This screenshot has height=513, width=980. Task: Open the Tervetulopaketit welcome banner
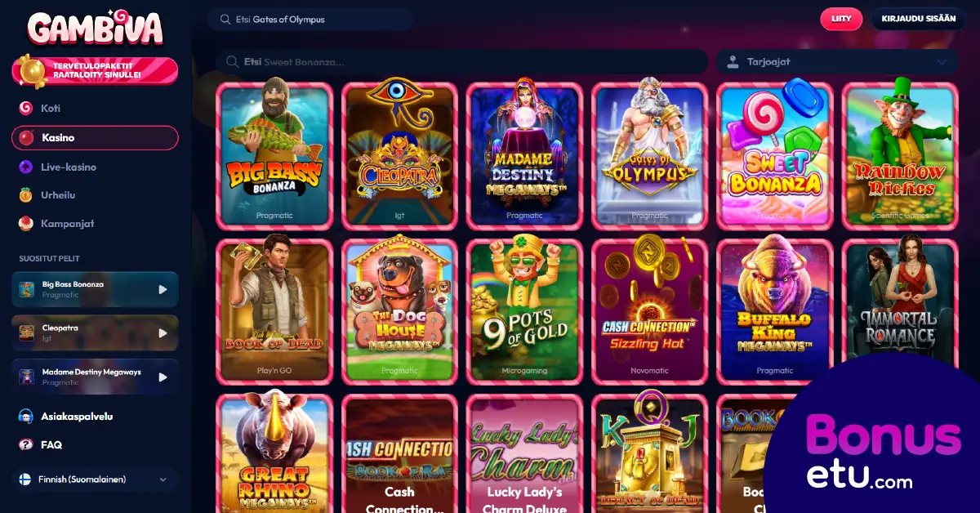(x=95, y=71)
